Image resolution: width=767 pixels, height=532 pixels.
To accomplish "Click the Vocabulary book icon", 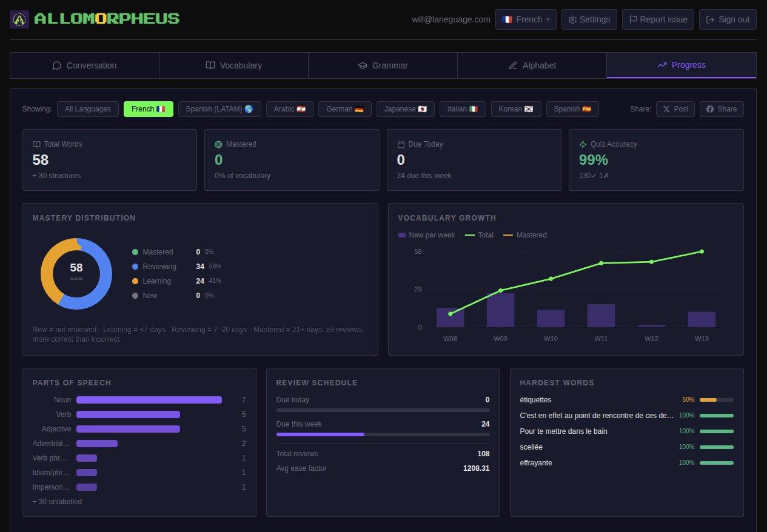I will [x=210, y=65].
